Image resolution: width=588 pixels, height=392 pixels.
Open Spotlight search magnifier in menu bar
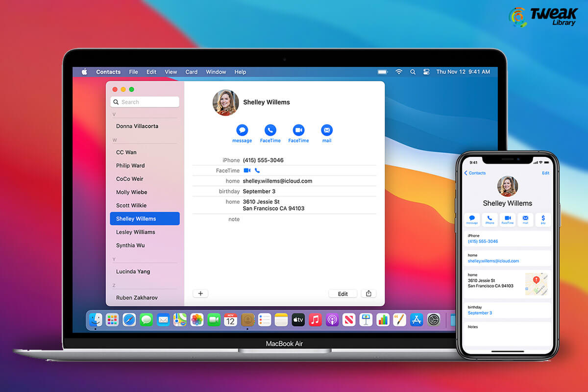(x=413, y=72)
